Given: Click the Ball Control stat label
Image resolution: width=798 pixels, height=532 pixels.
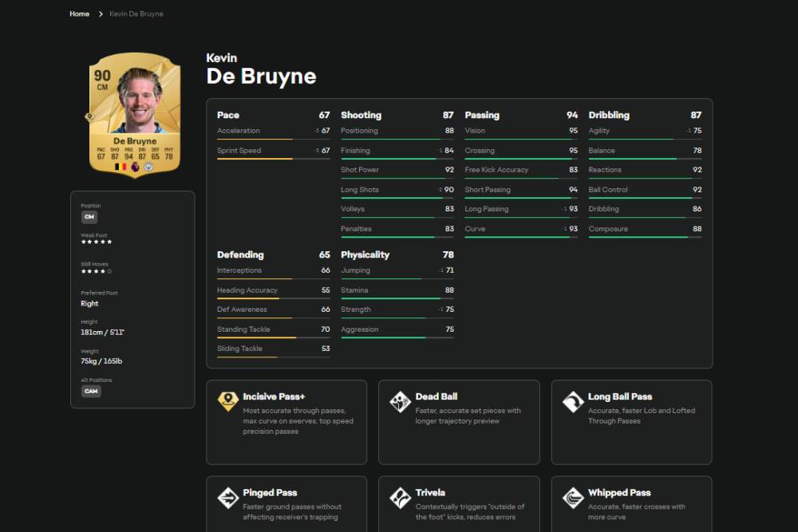Looking at the screenshot, I should coord(608,190).
